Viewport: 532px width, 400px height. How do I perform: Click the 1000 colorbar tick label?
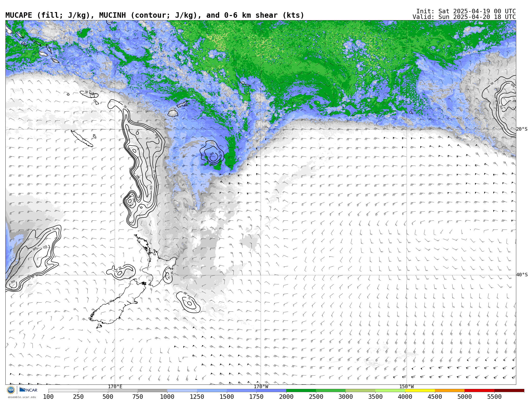coord(167,397)
